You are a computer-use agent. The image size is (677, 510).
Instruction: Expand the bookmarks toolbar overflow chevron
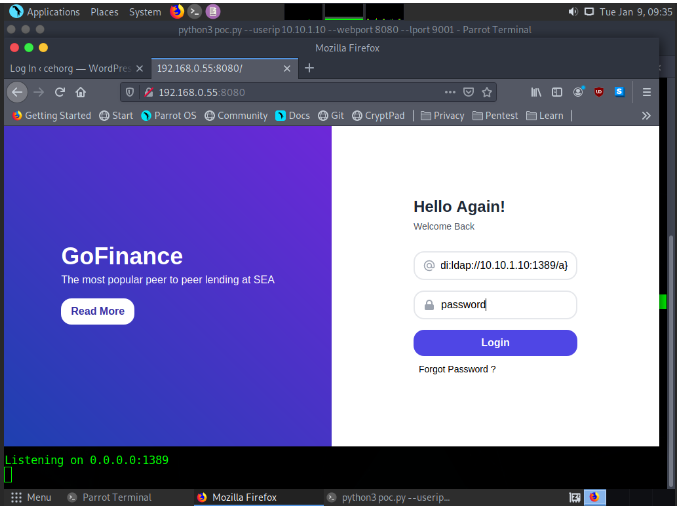coord(646,115)
